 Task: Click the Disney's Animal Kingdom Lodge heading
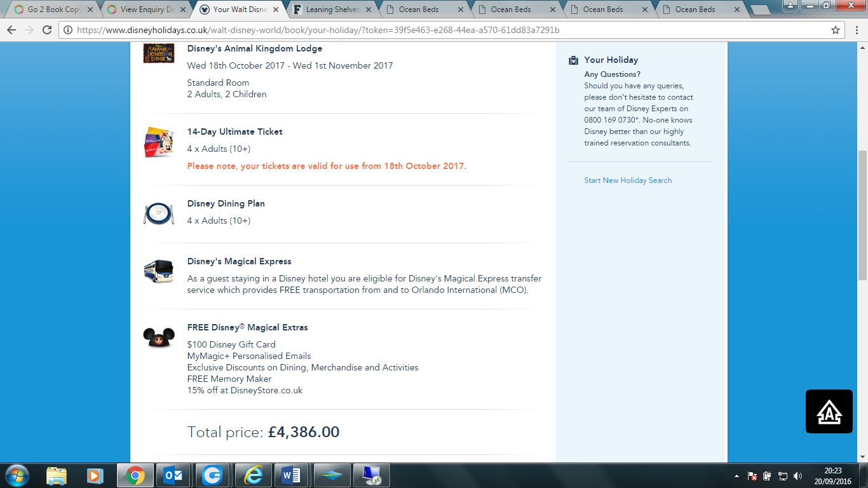tap(255, 48)
